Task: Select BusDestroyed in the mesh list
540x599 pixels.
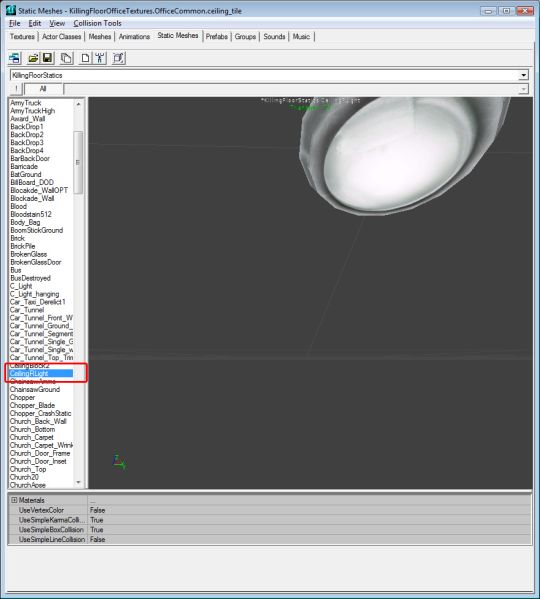Action: coord(30,278)
